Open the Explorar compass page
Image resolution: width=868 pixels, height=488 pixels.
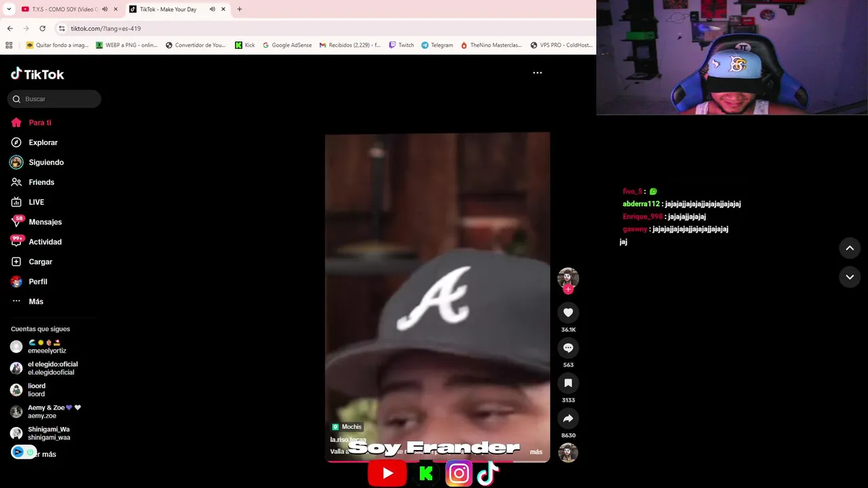coord(35,142)
